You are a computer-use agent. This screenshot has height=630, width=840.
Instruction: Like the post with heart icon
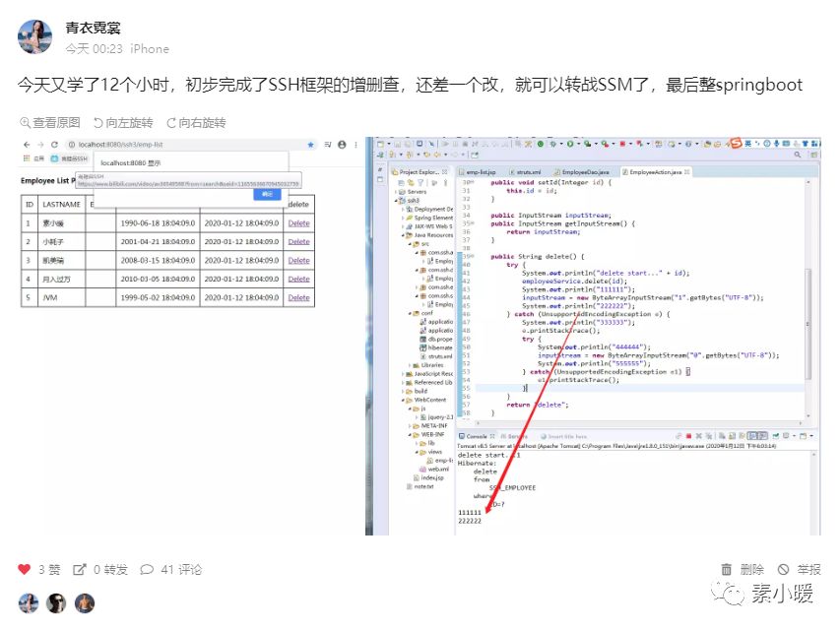pyautogui.click(x=24, y=569)
